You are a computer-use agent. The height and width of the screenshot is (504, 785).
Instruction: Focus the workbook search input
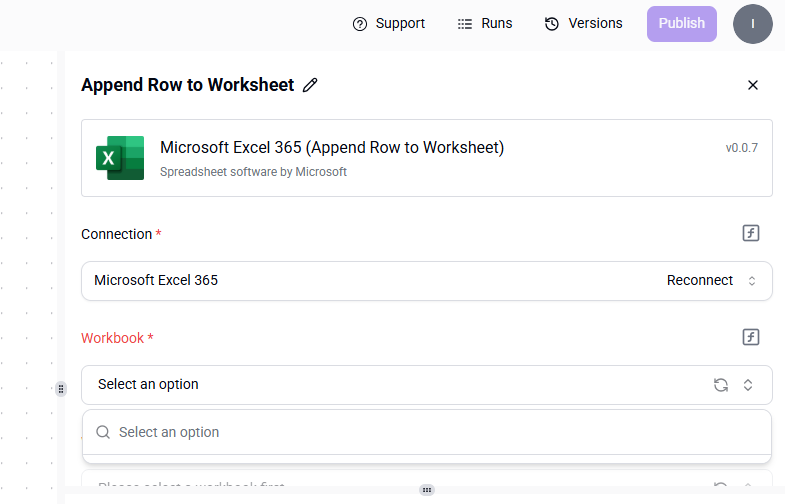[427, 432]
